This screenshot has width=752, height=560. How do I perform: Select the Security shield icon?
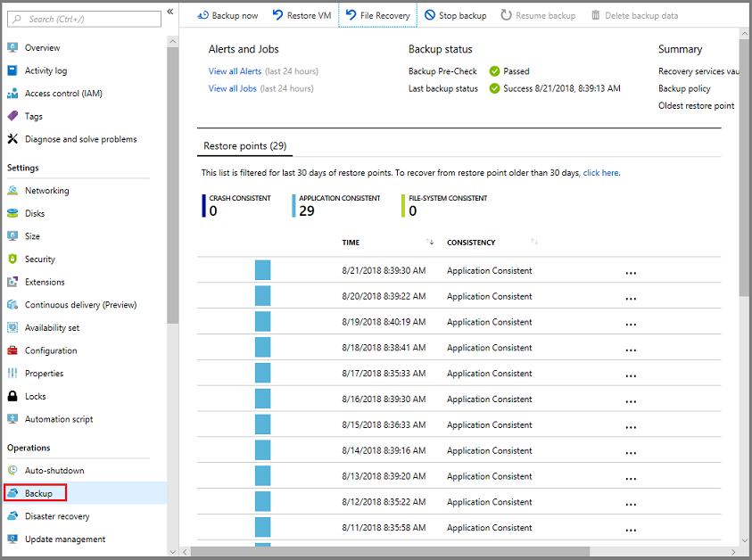tap(13, 259)
